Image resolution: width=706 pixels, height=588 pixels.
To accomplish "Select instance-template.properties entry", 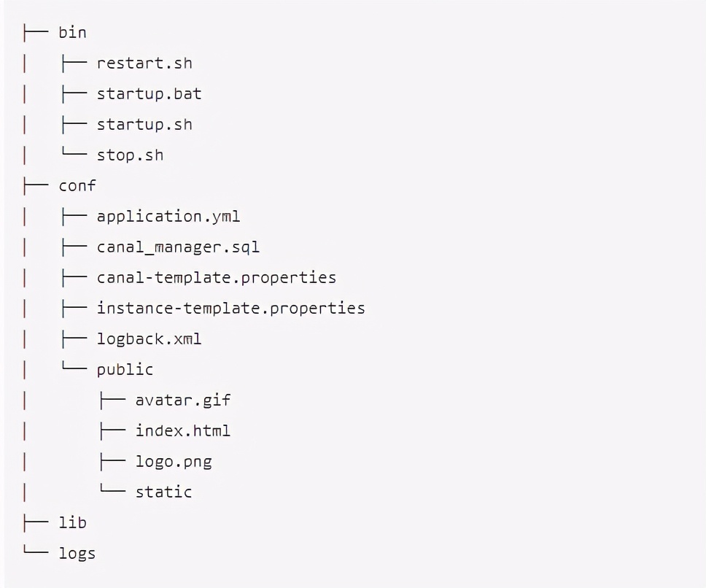I will click(231, 309).
